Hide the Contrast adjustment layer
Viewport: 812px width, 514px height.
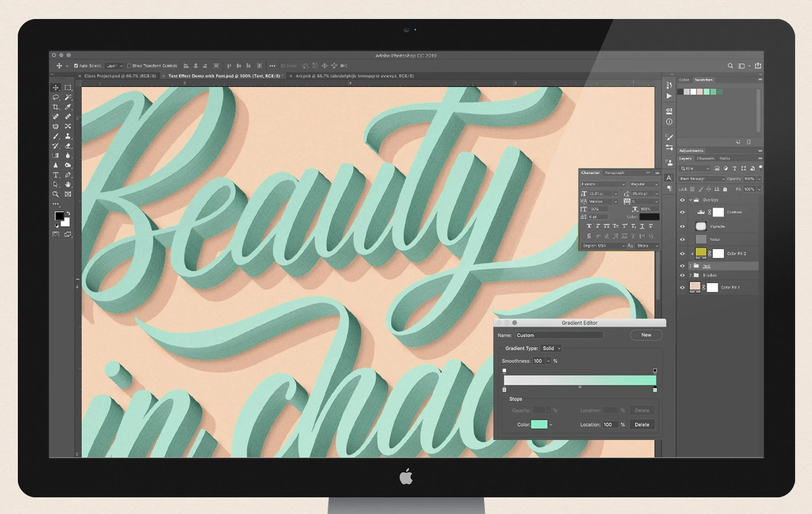coord(682,212)
